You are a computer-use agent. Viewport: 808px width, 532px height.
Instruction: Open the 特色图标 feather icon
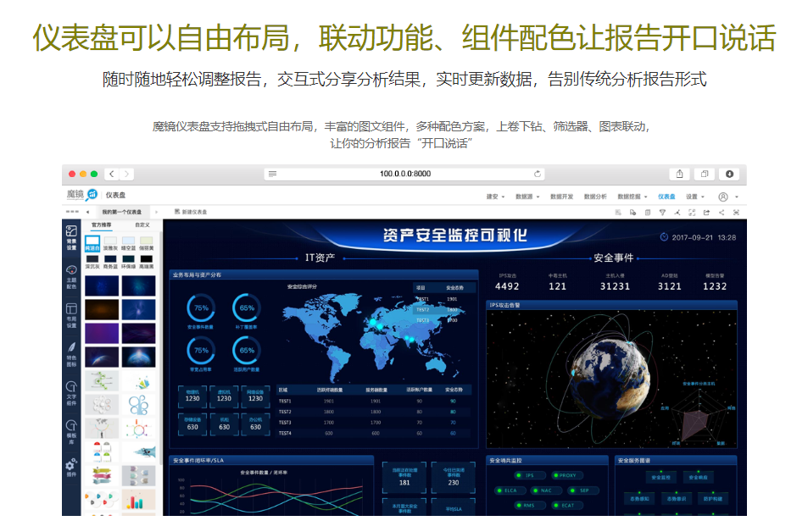pyautogui.click(x=71, y=354)
